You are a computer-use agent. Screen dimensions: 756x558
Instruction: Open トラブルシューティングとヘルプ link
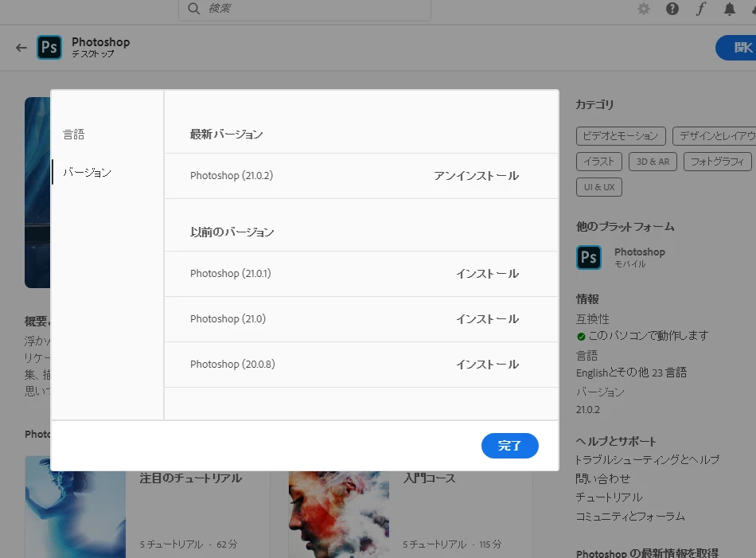tap(648, 459)
